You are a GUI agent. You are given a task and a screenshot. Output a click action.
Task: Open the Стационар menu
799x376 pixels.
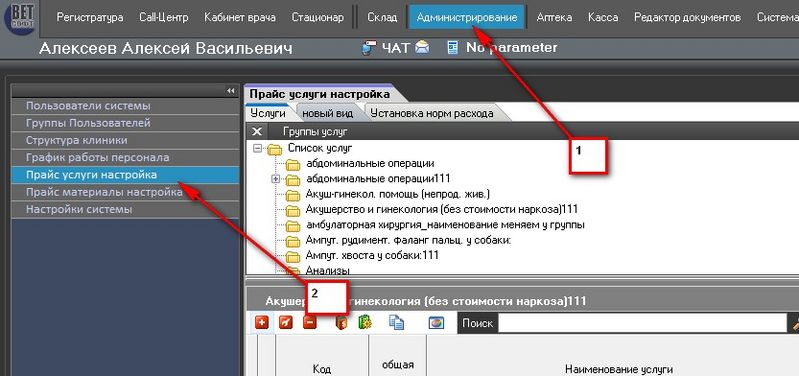coord(318,17)
